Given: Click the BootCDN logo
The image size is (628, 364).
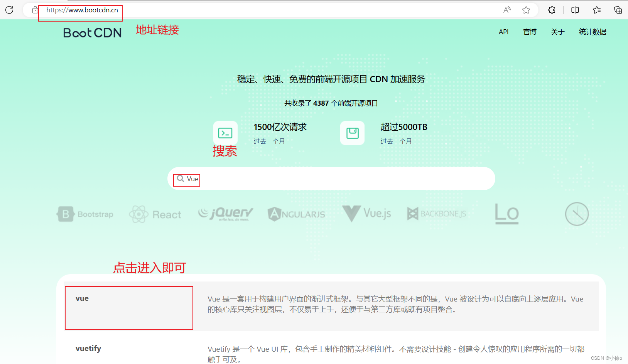Looking at the screenshot, I should pos(92,33).
